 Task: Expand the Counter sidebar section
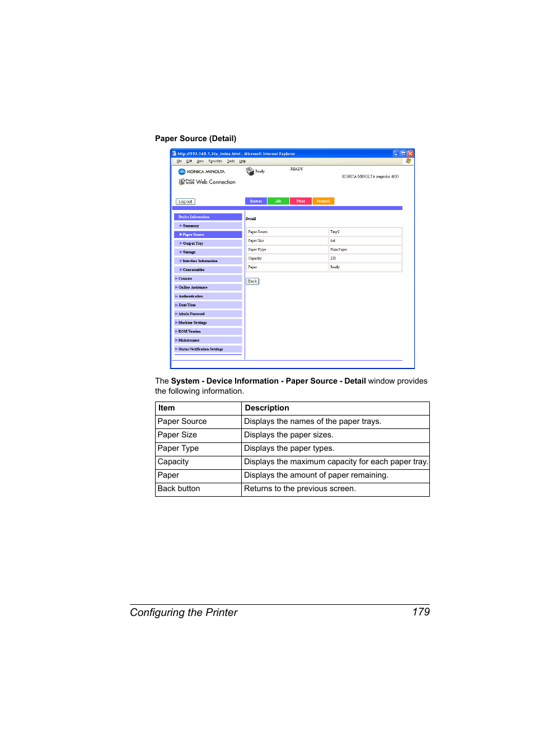(x=208, y=278)
